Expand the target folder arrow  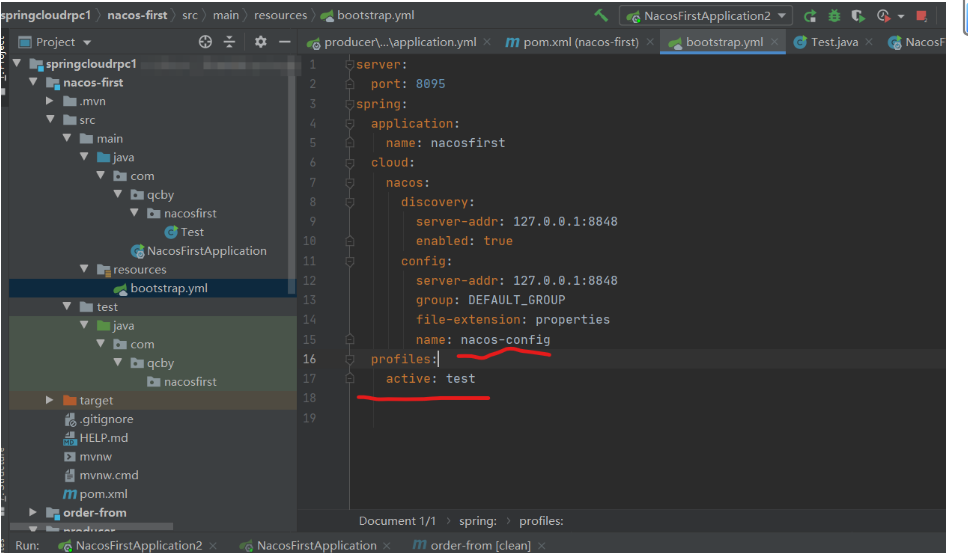coord(50,400)
